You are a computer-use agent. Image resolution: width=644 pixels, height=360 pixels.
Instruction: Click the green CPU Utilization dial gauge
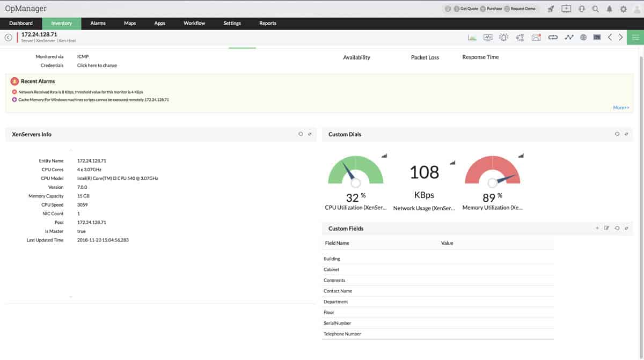pos(356,171)
